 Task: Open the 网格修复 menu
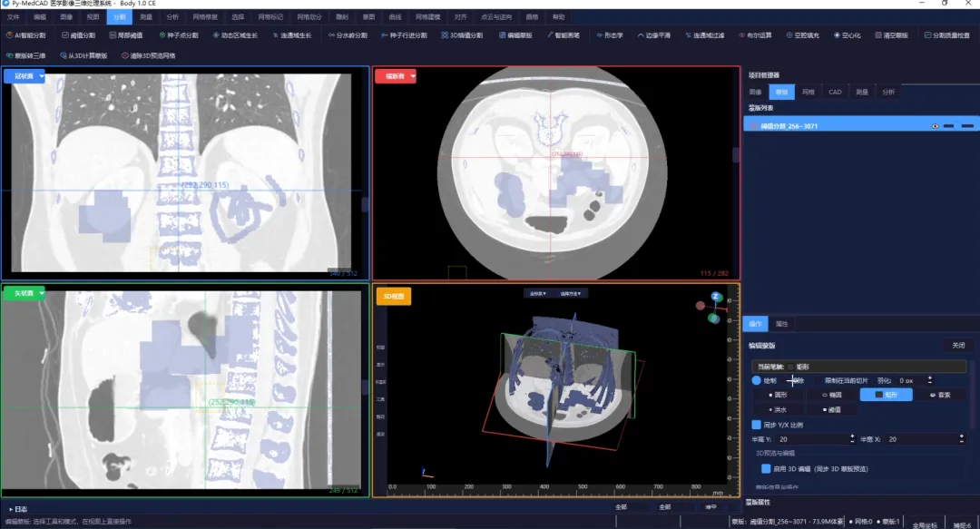pos(205,17)
